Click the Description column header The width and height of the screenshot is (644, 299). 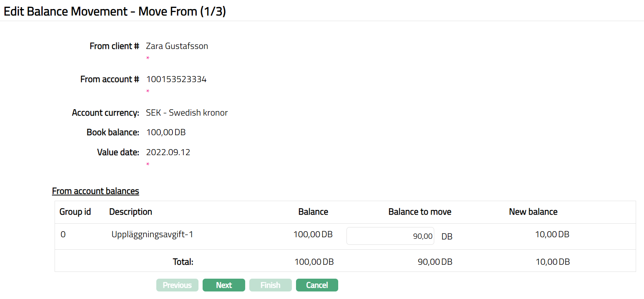tap(130, 212)
